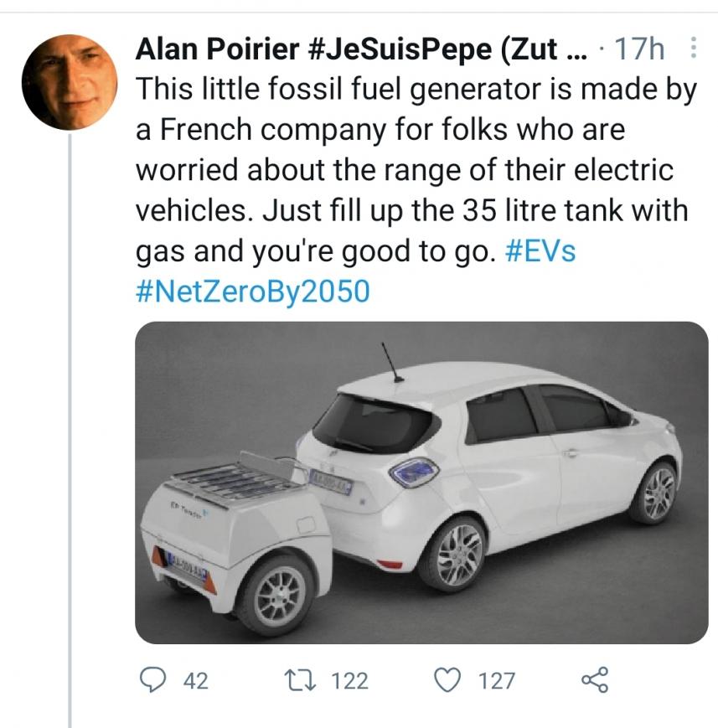Click the 127 likes number
The width and height of the screenshot is (718, 728).
(x=497, y=681)
